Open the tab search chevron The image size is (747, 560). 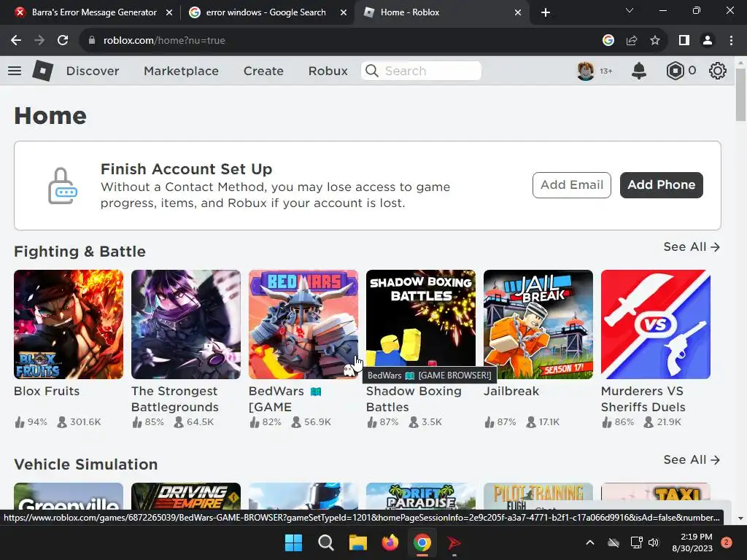point(630,10)
